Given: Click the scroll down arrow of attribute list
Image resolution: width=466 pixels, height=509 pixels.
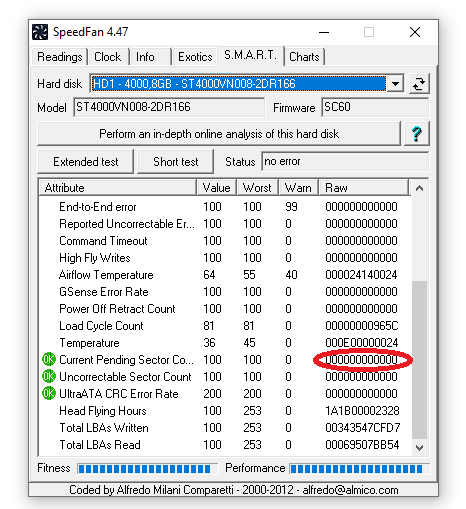Looking at the screenshot, I should tap(419, 447).
